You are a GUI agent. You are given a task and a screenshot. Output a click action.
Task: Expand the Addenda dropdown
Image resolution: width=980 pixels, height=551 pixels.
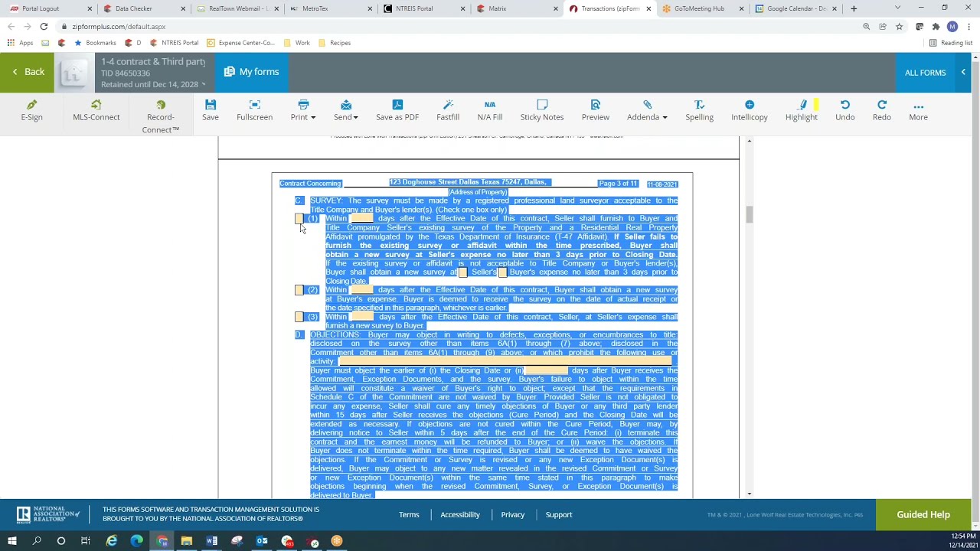[665, 118]
